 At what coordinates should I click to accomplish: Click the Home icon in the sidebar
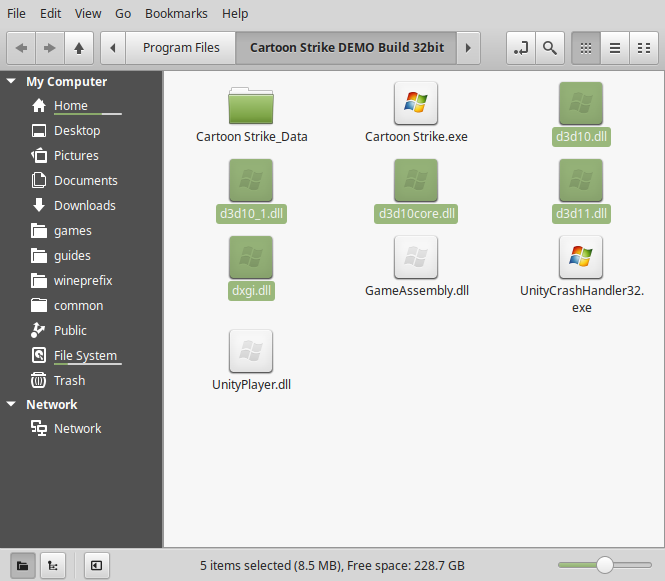[x=39, y=106]
